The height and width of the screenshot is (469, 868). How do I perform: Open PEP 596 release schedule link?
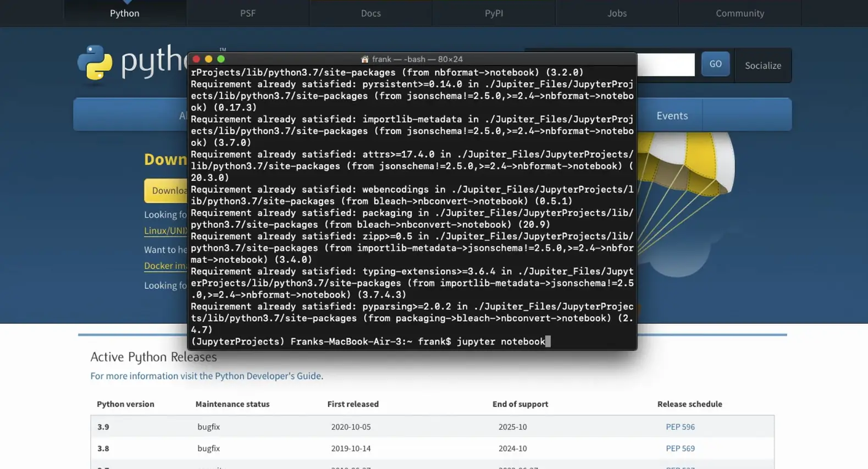(680, 427)
